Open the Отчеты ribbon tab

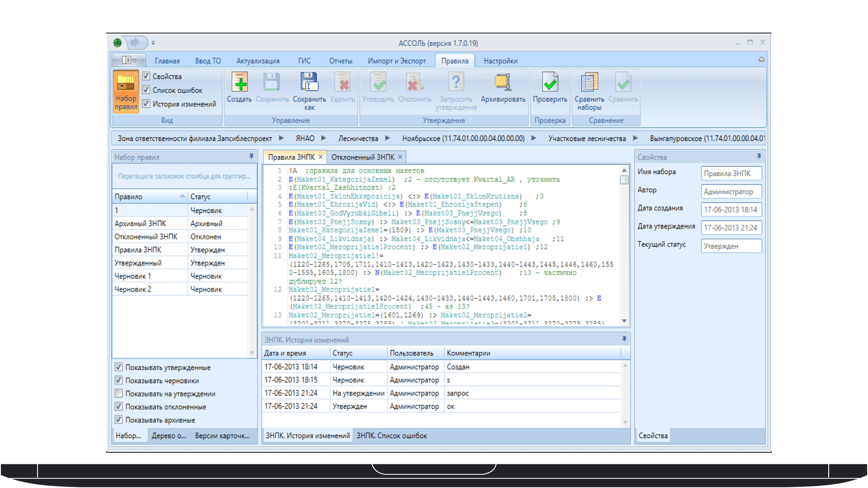[340, 61]
